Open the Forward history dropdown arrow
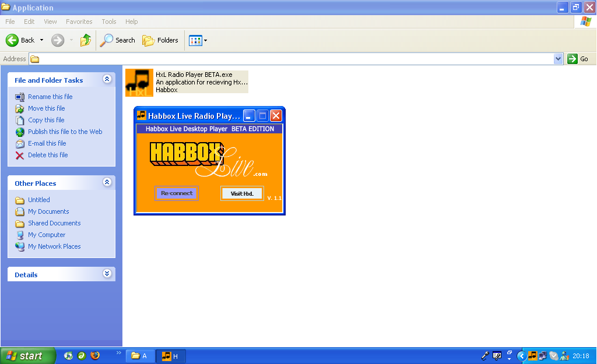The height and width of the screenshot is (364, 597). click(71, 40)
